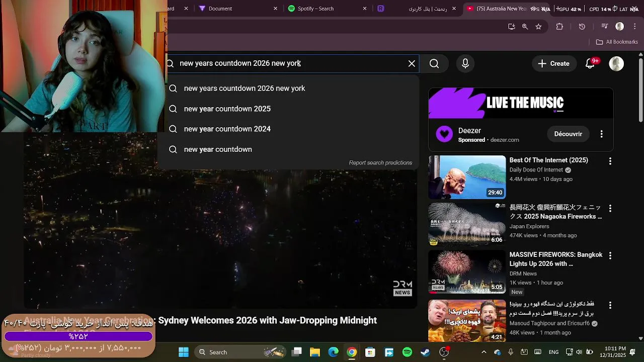This screenshot has width=644, height=362.
Task: Click the taskbar Search box
Action: 241,352
